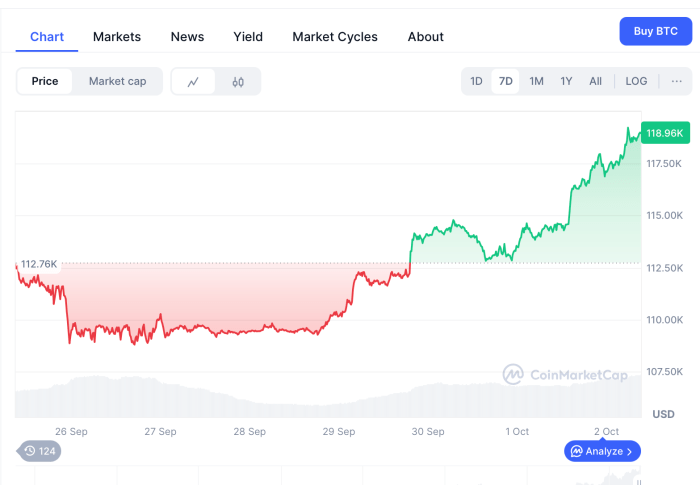Viewport: 700px width, 485px height.
Task: Click the 124 history events badge
Action: click(39, 451)
